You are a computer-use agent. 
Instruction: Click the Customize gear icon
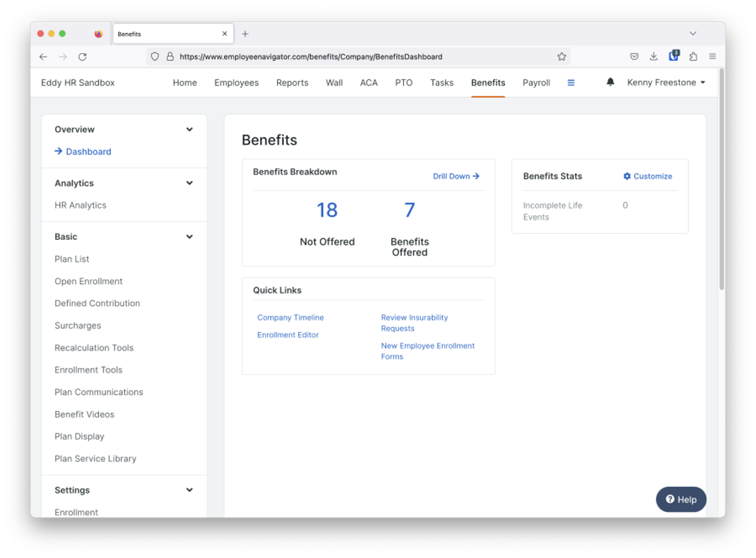pos(627,176)
